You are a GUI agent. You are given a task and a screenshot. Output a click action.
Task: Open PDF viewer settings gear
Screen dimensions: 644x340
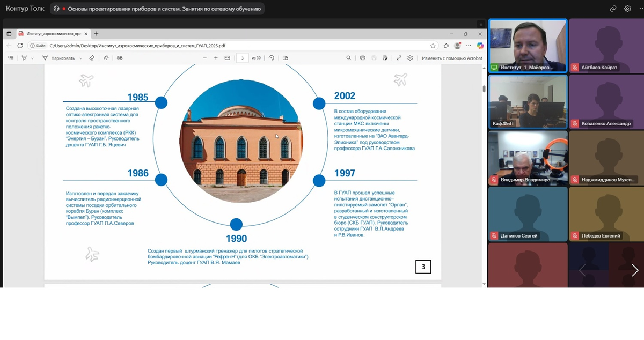click(410, 58)
